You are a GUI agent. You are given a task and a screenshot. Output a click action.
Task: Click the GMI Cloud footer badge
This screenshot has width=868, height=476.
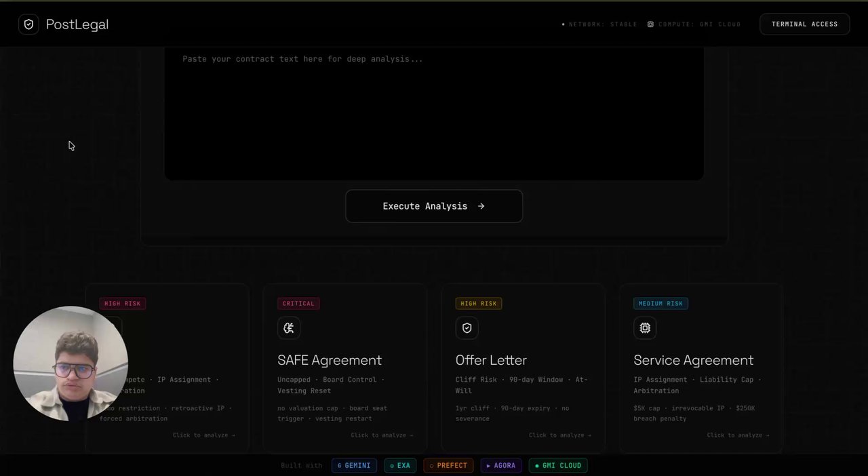(x=558, y=466)
